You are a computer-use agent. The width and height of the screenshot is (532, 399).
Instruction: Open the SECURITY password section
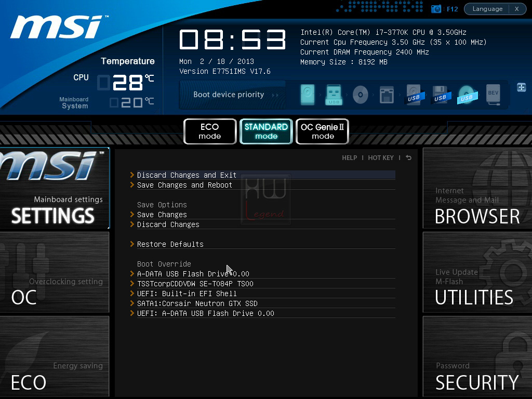477,356
